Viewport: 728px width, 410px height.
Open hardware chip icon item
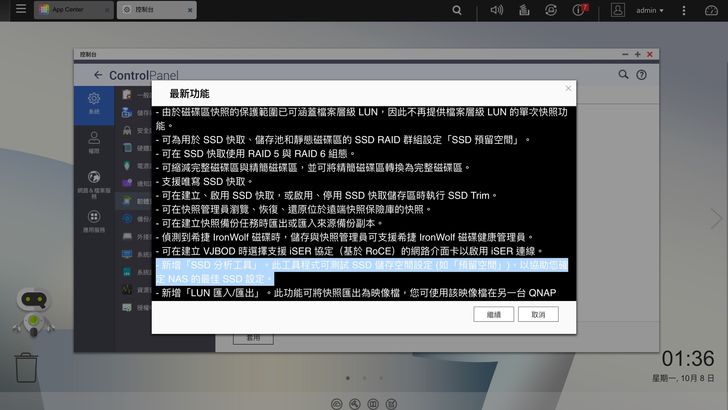(x=127, y=148)
